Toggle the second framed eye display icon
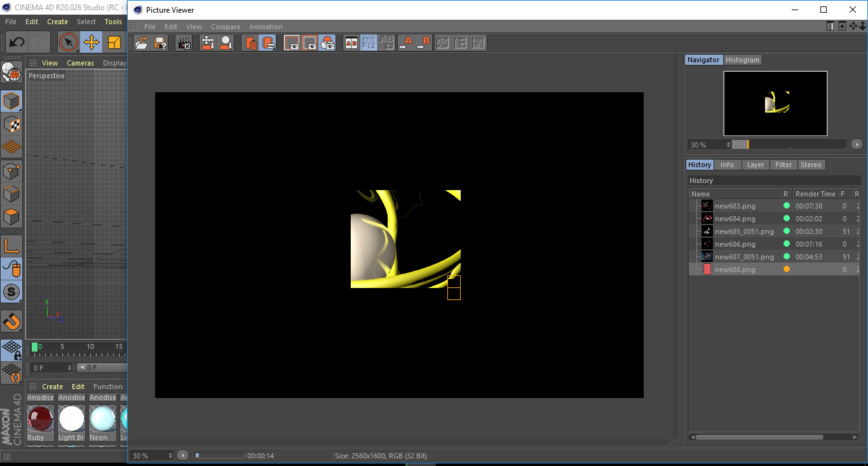 (309, 43)
